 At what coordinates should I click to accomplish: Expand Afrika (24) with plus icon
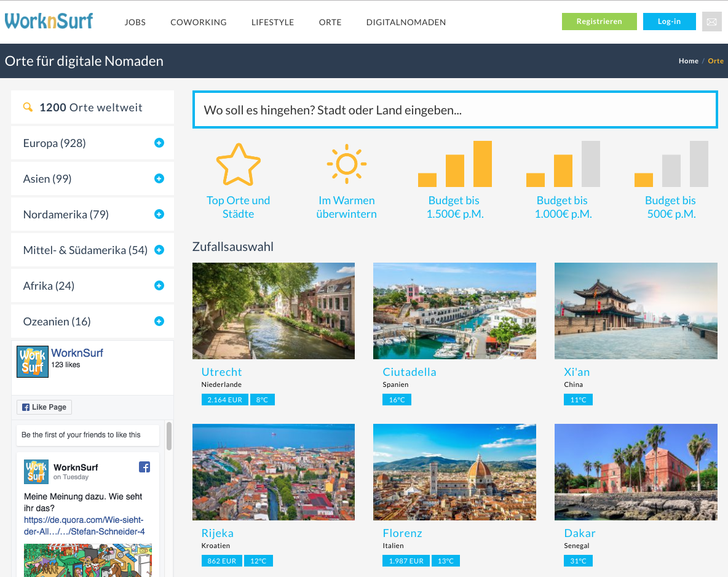[159, 285]
